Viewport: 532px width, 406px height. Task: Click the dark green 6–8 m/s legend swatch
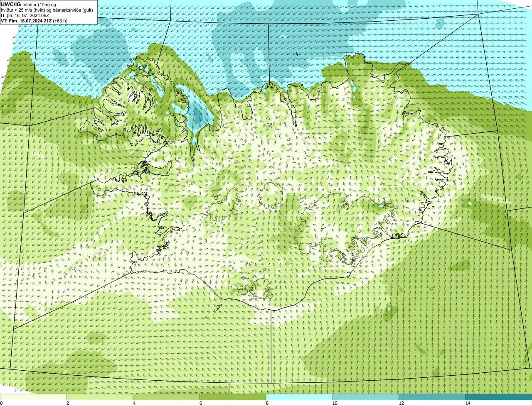(x=233, y=397)
